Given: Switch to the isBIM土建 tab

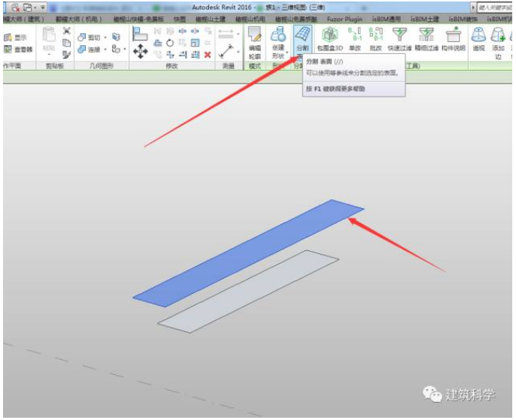Looking at the screenshot, I should [424, 20].
